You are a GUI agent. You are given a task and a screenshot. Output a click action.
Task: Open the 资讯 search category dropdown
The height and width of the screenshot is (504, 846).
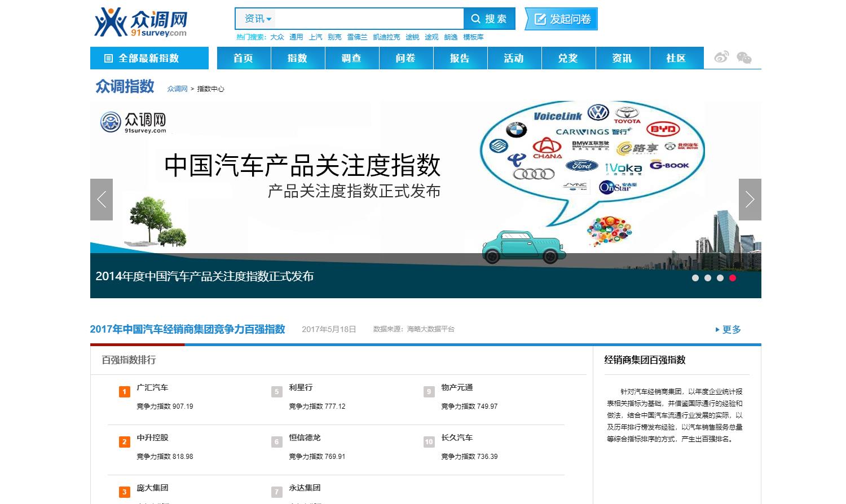pyautogui.click(x=258, y=19)
